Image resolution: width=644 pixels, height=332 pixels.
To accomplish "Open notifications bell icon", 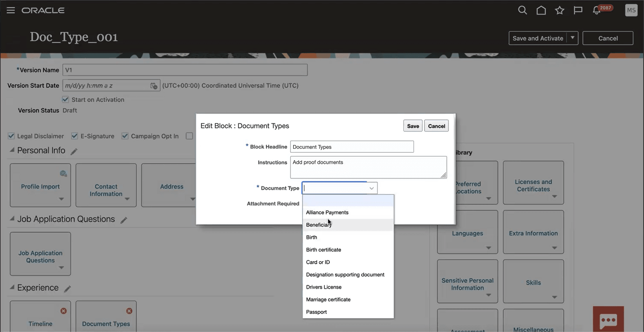I will coord(597,10).
